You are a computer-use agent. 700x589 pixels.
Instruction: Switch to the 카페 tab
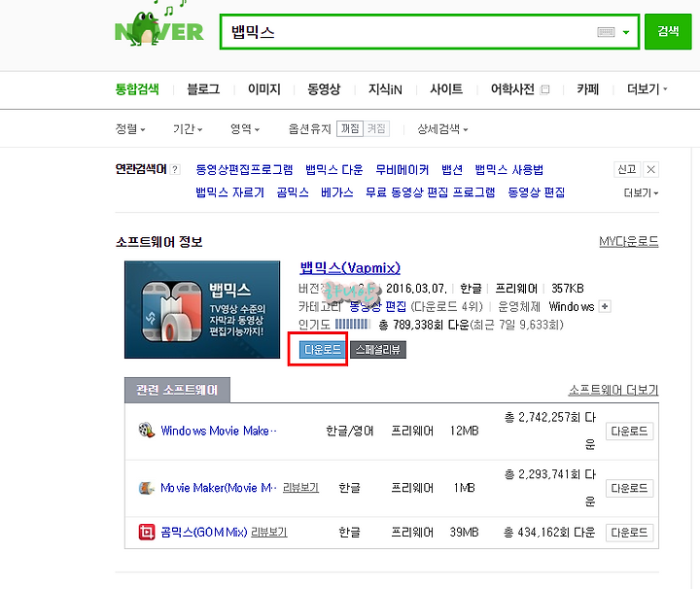(x=587, y=89)
